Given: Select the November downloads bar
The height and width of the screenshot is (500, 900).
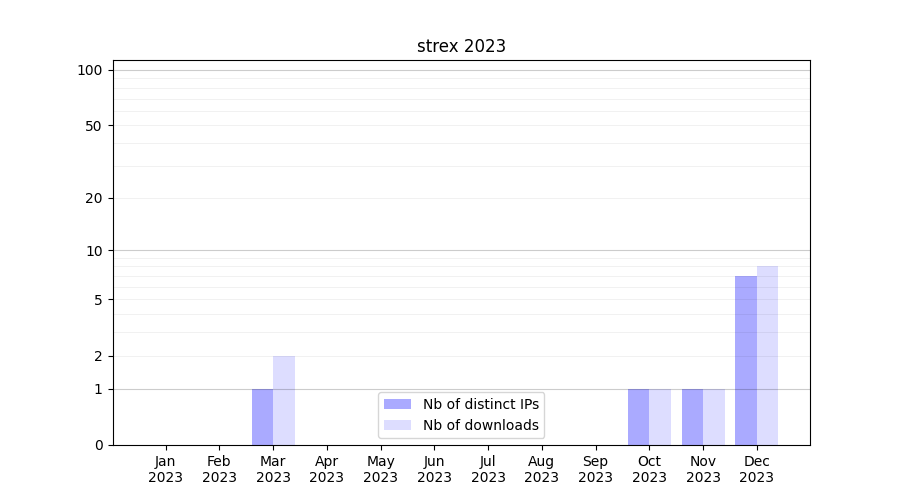Looking at the screenshot, I should 714,417.
